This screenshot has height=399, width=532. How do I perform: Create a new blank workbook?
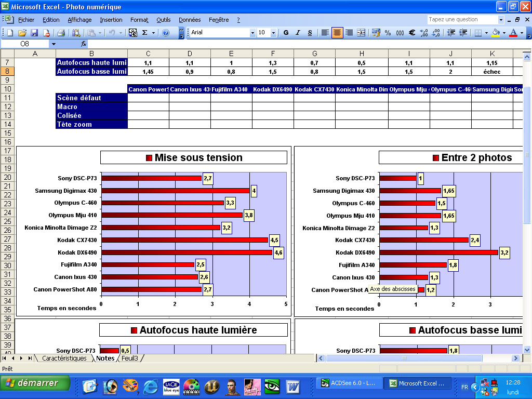tap(10, 33)
